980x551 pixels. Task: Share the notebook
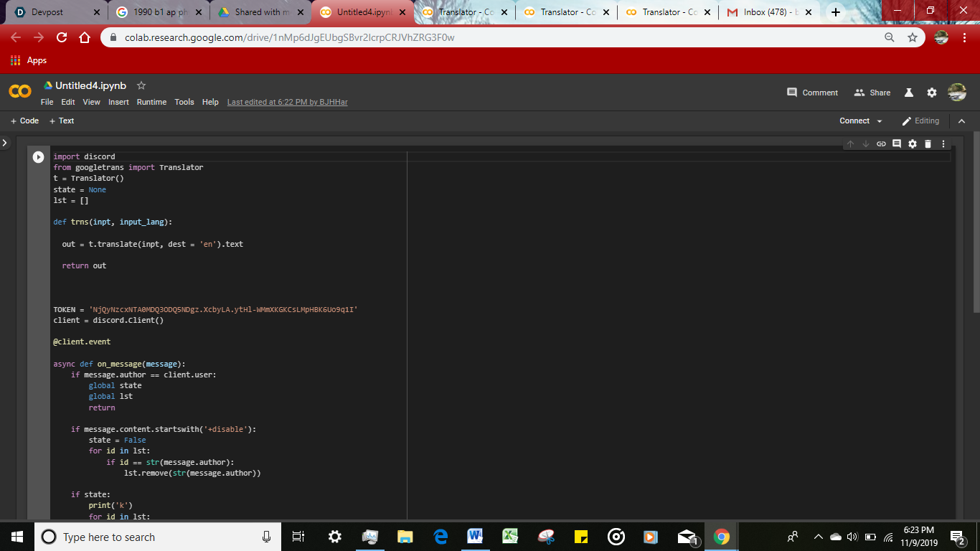pos(872,93)
